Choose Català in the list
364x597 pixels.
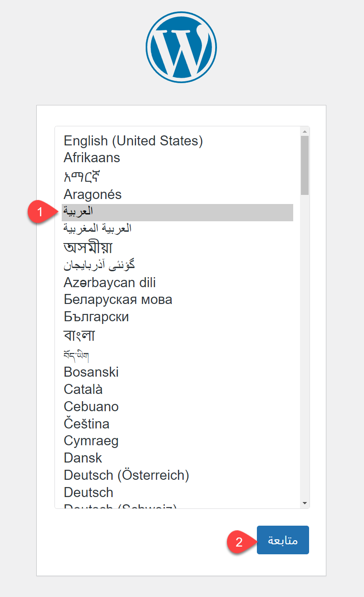(x=83, y=389)
